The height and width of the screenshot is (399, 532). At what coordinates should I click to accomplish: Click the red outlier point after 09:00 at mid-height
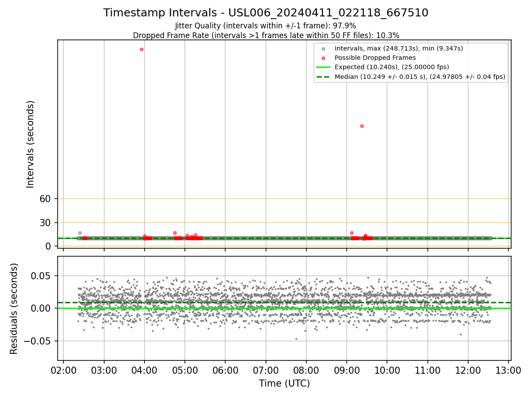pyautogui.click(x=362, y=126)
